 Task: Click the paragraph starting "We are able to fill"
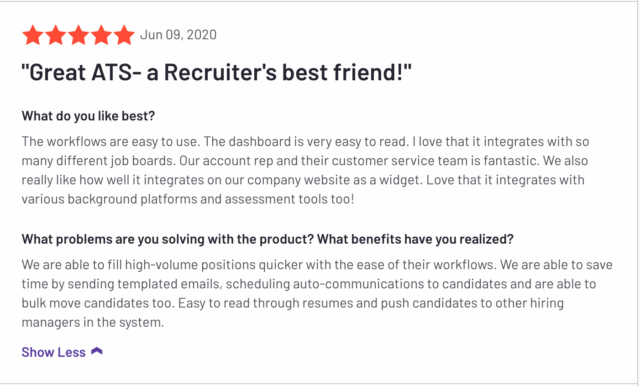pyautogui.click(x=317, y=294)
